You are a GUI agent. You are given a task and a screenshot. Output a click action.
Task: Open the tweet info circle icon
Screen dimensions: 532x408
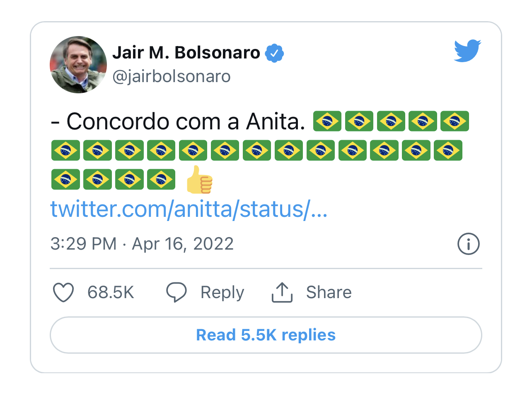click(x=468, y=244)
